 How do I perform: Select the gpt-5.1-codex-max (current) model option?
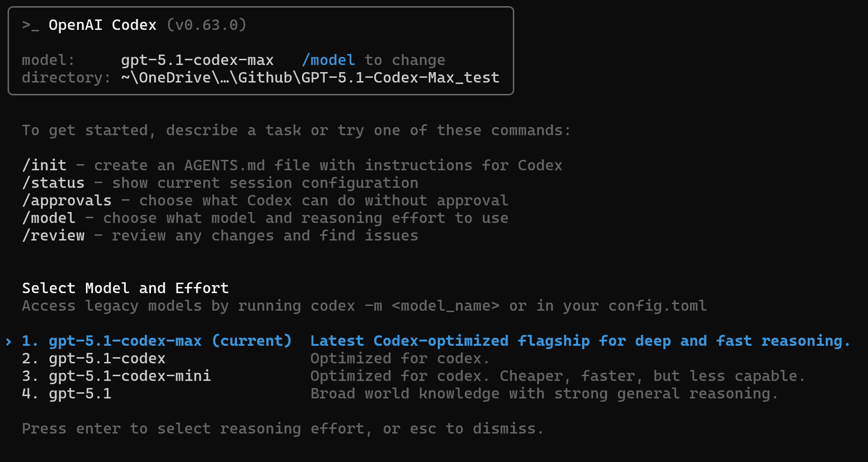(x=170, y=341)
